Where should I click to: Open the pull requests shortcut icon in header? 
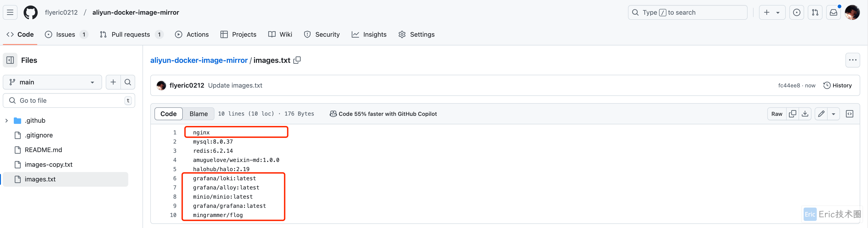tap(815, 12)
